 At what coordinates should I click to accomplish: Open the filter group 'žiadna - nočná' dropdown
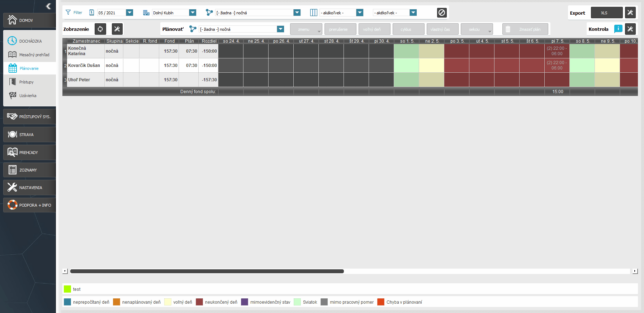(x=297, y=13)
